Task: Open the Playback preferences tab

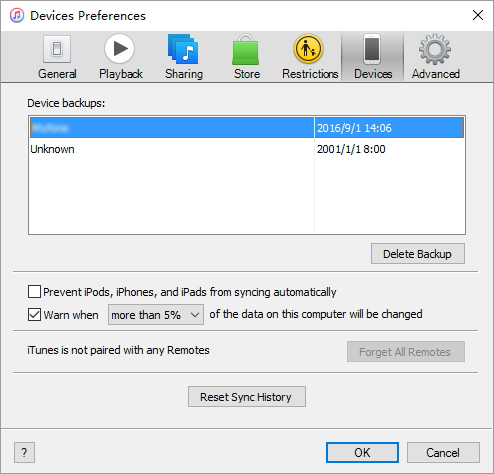Action: (120, 57)
